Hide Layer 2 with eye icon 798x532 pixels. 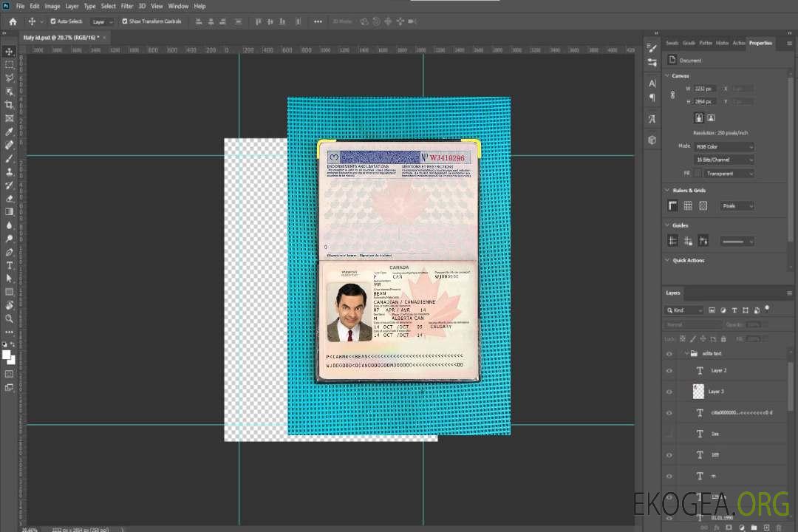[669, 371]
